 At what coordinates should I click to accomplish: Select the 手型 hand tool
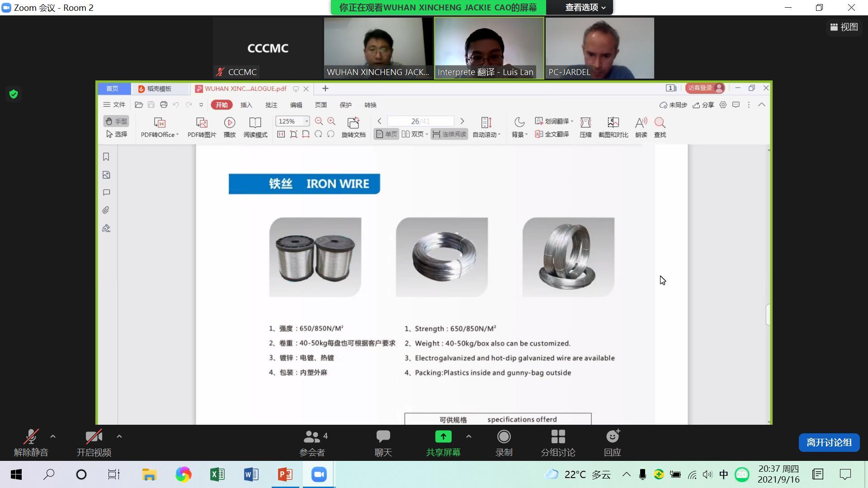[117, 121]
